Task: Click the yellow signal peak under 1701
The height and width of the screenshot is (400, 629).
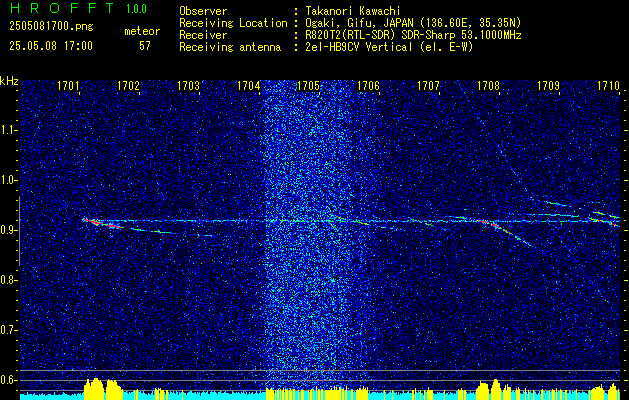Action: (103, 388)
